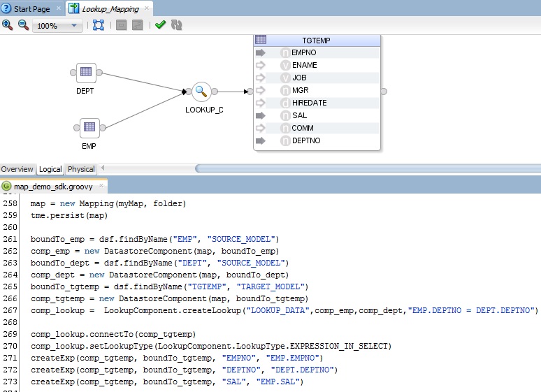The width and height of the screenshot is (541, 392).
Task: Switch to the Physical tab
Action: 81,169
